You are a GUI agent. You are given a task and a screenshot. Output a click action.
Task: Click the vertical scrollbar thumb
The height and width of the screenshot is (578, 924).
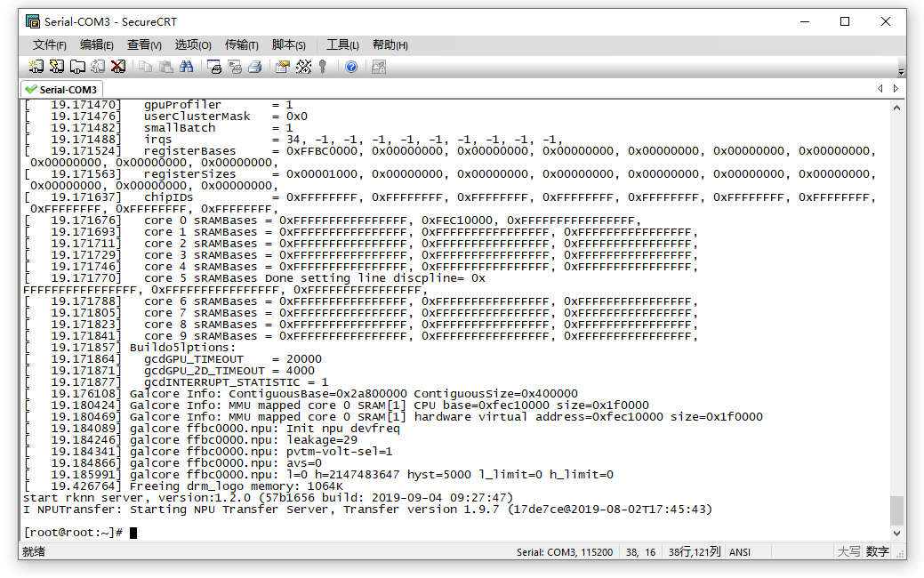point(897,510)
